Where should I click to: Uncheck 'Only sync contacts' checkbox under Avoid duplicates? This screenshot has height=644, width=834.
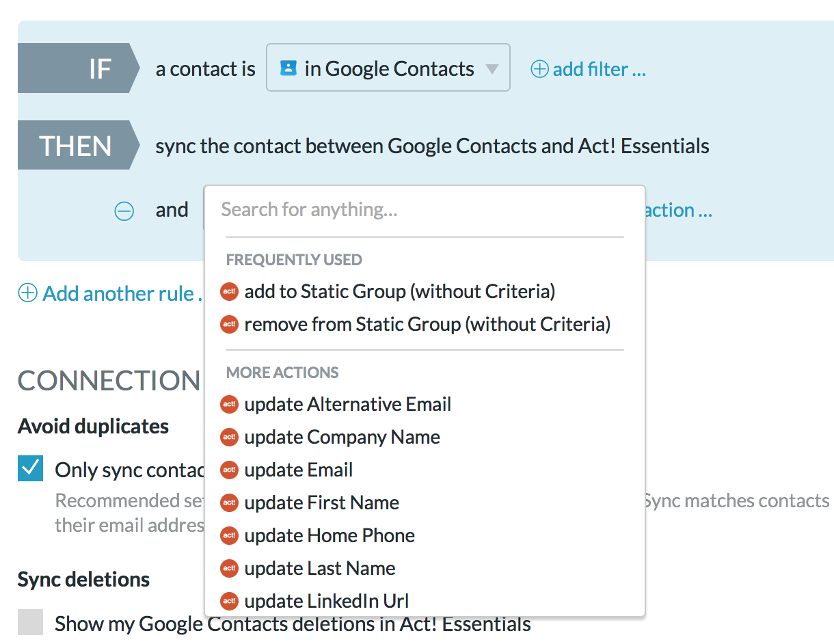click(30, 469)
